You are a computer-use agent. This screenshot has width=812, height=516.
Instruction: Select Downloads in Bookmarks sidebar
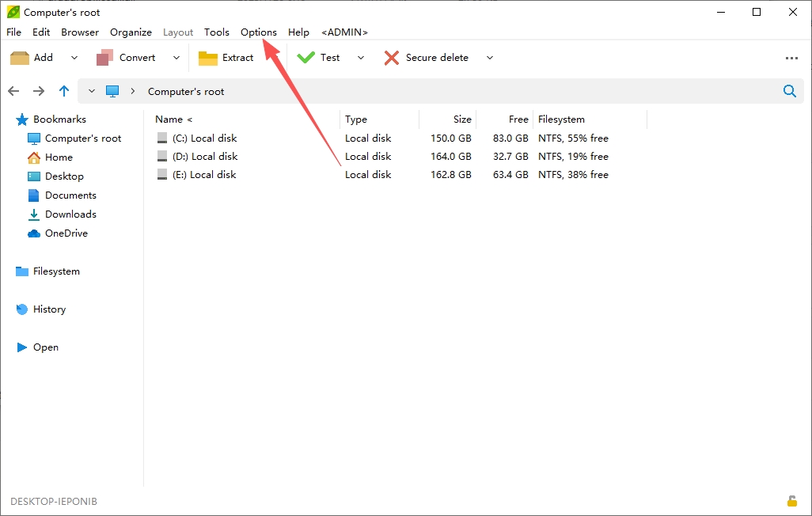pos(70,214)
